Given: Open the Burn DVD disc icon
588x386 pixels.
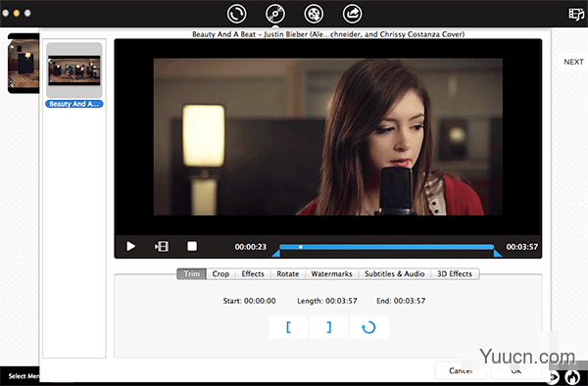Looking at the screenshot, I should point(275,14).
